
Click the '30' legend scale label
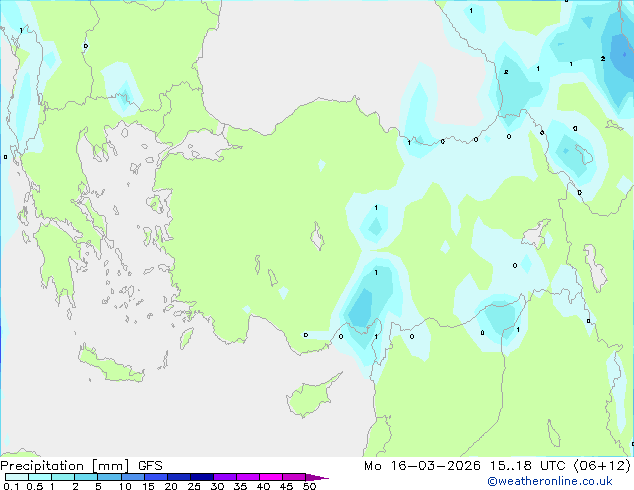point(217,486)
